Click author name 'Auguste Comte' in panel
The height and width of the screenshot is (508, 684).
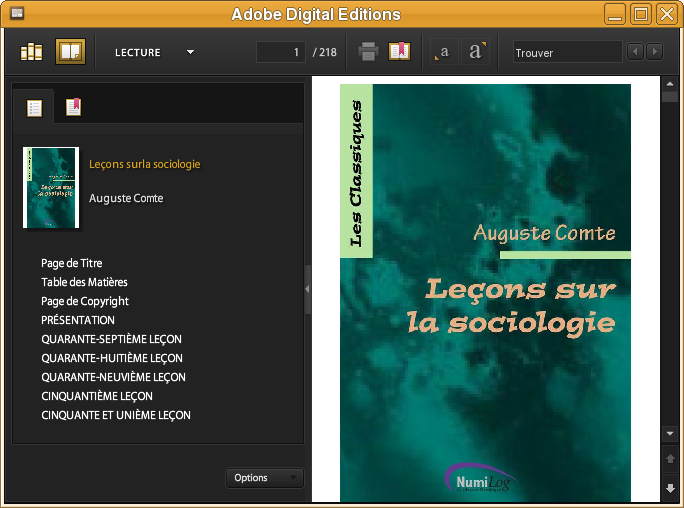point(126,198)
